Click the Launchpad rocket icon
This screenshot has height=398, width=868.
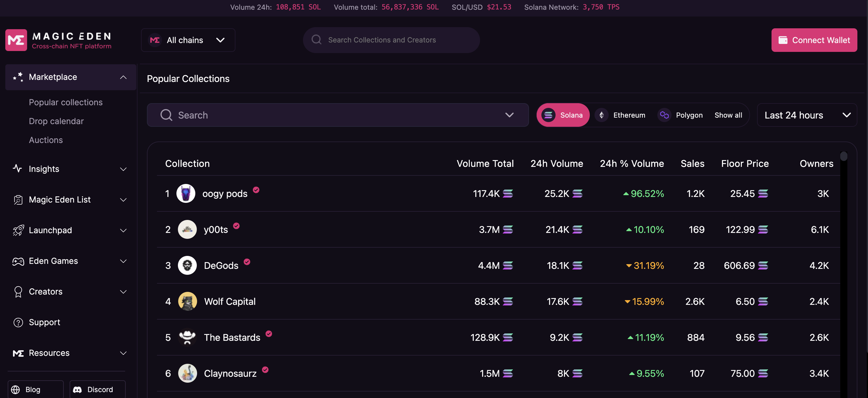coord(18,230)
